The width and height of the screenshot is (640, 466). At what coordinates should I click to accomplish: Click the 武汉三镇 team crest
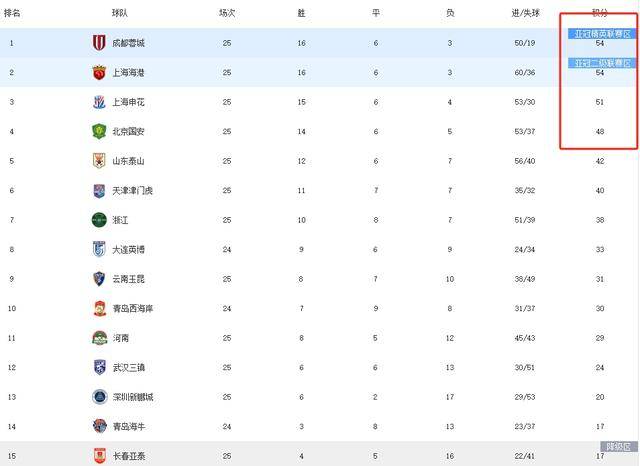[x=100, y=367]
